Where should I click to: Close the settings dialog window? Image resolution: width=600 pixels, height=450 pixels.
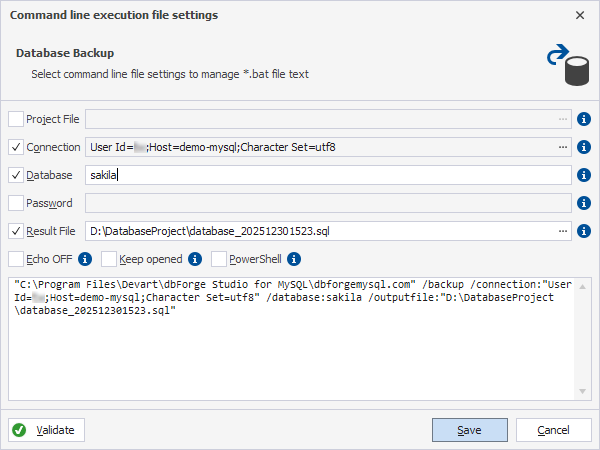(x=580, y=15)
